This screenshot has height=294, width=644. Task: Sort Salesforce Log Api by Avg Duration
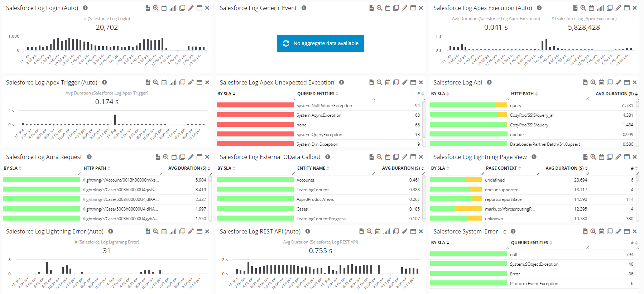click(614, 94)
